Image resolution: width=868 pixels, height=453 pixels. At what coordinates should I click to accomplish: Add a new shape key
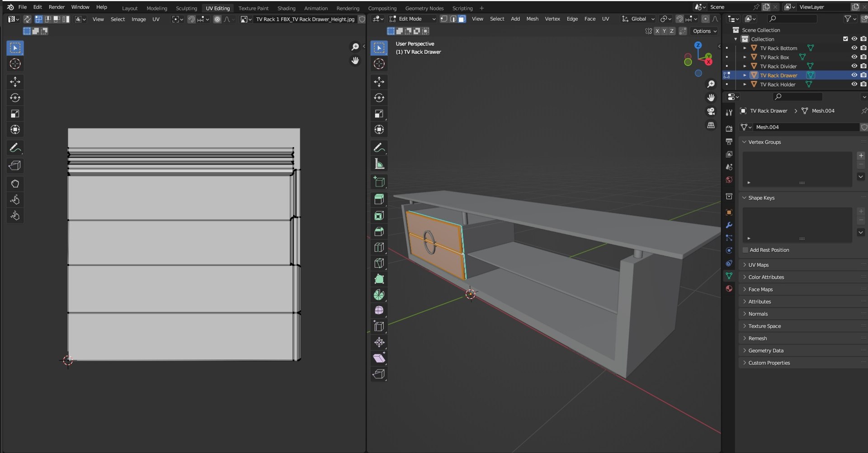(861, 211)
